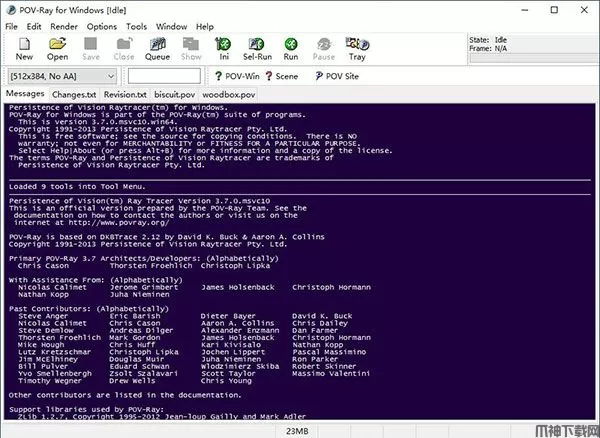Visit POV Site link icon
Screen dimensions: 600x438
[x=319, y=76]
